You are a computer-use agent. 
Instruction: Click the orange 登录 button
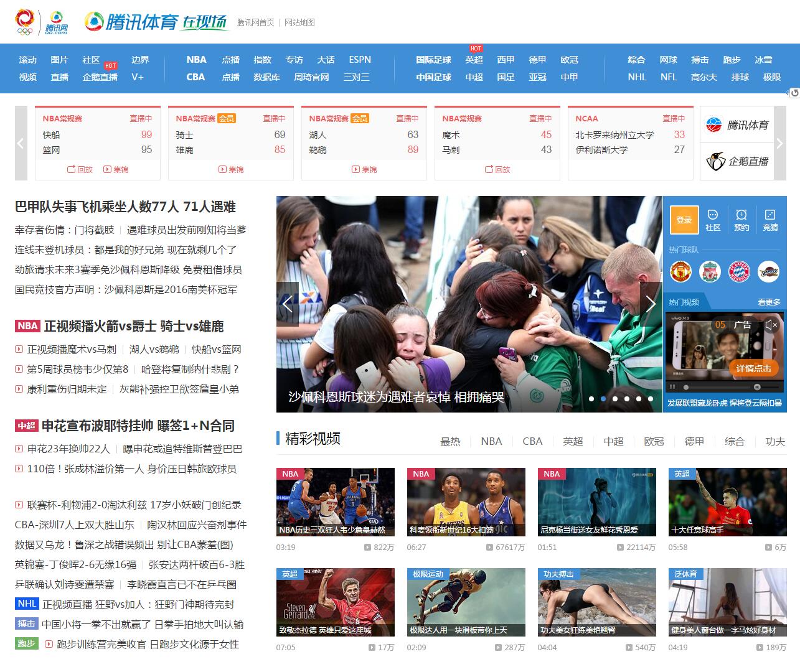pos(684,220)
